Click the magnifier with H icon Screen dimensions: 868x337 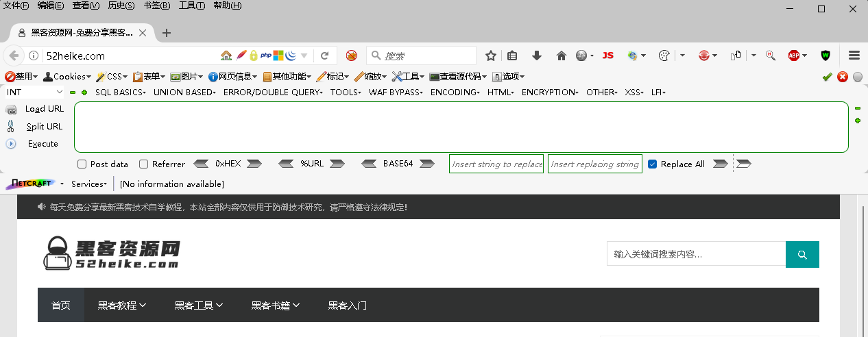[771, 55]
